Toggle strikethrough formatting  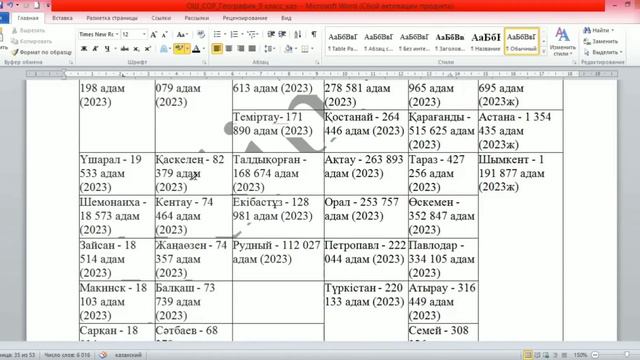[x=125, y=49]
